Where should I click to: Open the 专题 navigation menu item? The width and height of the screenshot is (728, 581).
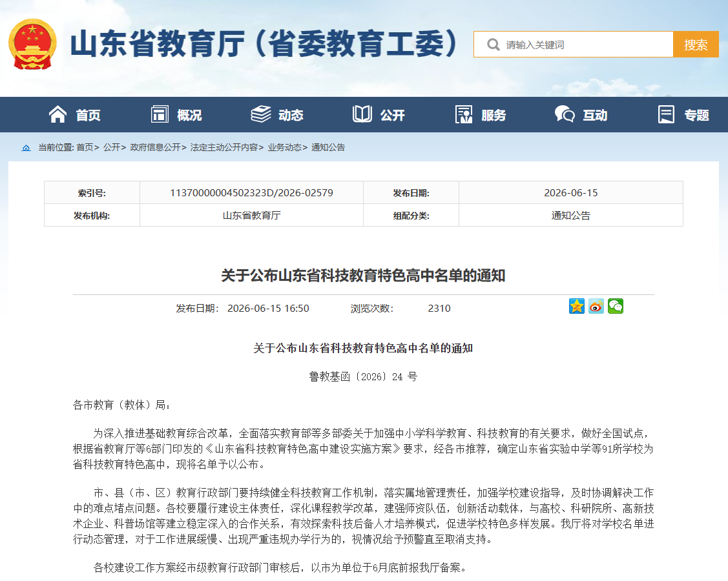[696, 115]
